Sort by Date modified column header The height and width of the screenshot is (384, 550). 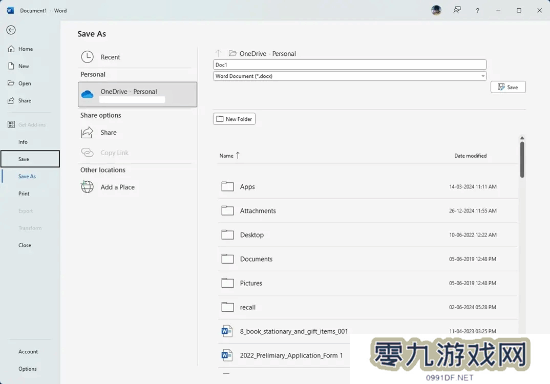470,156
